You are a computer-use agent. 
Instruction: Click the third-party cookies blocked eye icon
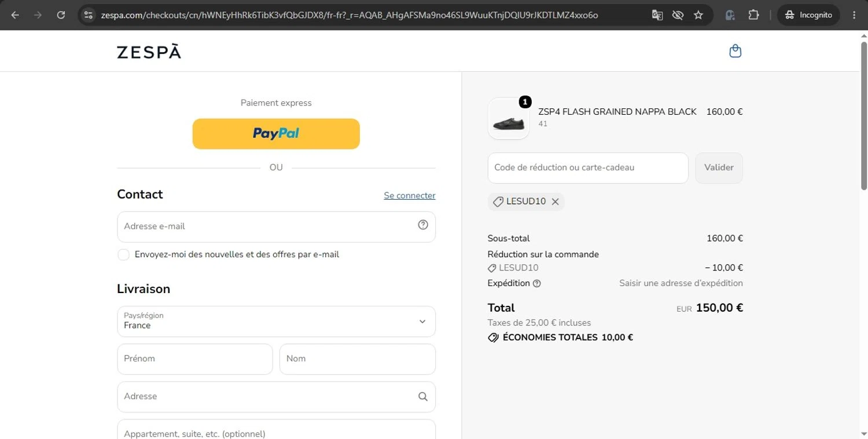678,15
